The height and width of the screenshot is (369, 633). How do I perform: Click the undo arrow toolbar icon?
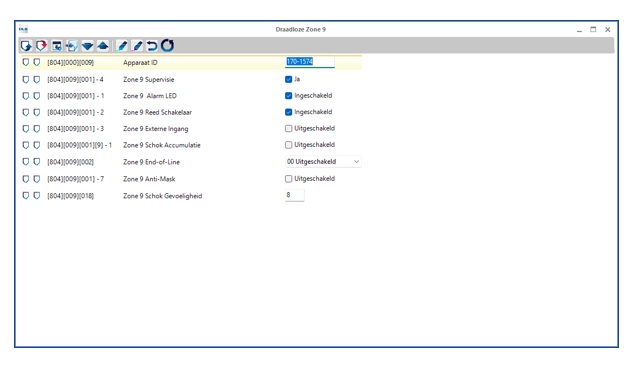point(152,46)
